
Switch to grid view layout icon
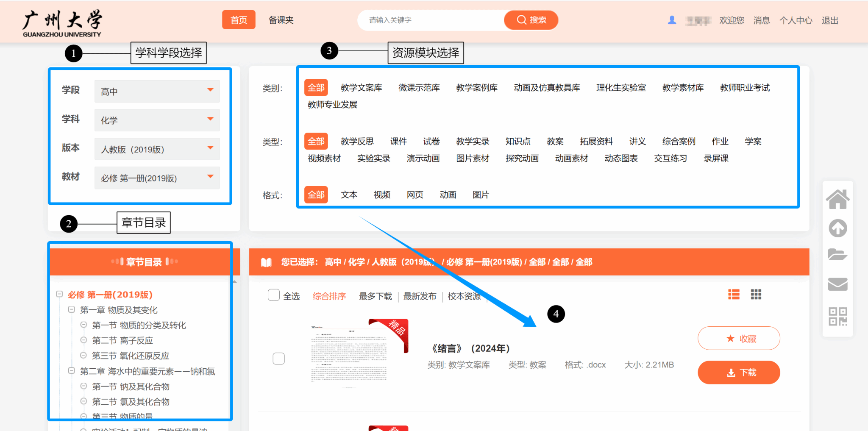click(756, 294)
